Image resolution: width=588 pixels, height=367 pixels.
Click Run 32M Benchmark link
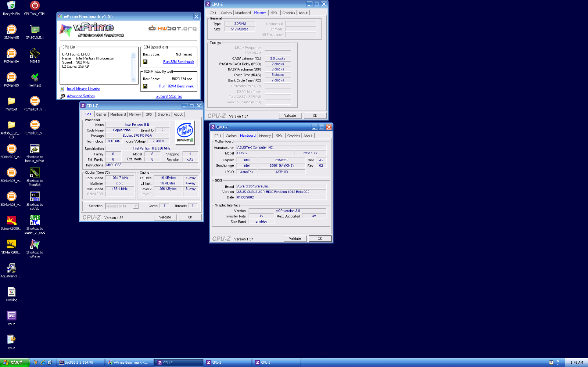point(179,62)
